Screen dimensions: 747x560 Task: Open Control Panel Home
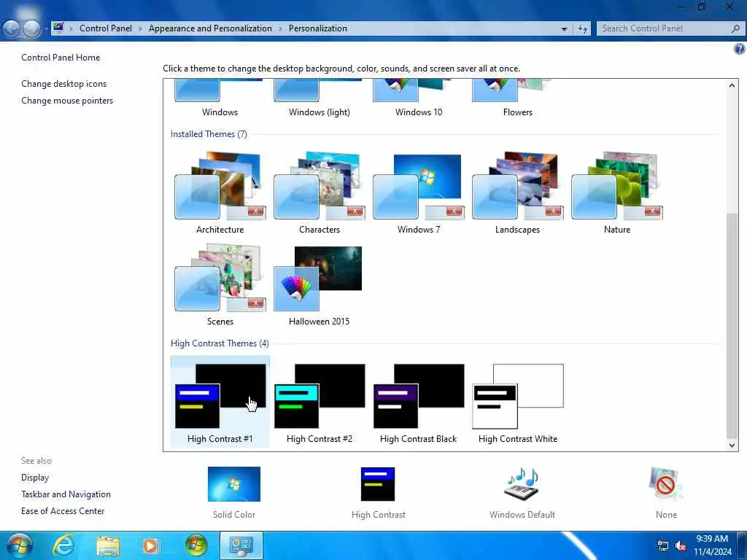pos(61,58)
